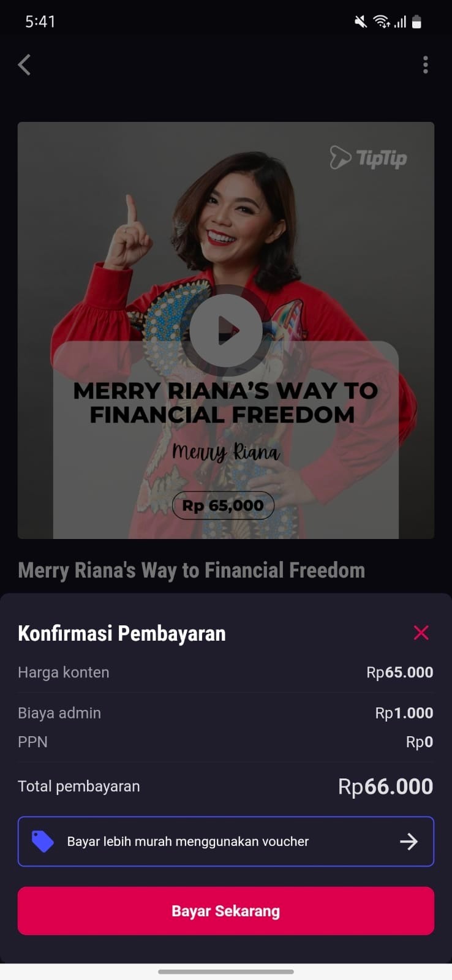This screenshot has height=980, width=452.
Task: Tap the Total pembayaran Rp66.000 amount
Action: click(x=386, y=786)
